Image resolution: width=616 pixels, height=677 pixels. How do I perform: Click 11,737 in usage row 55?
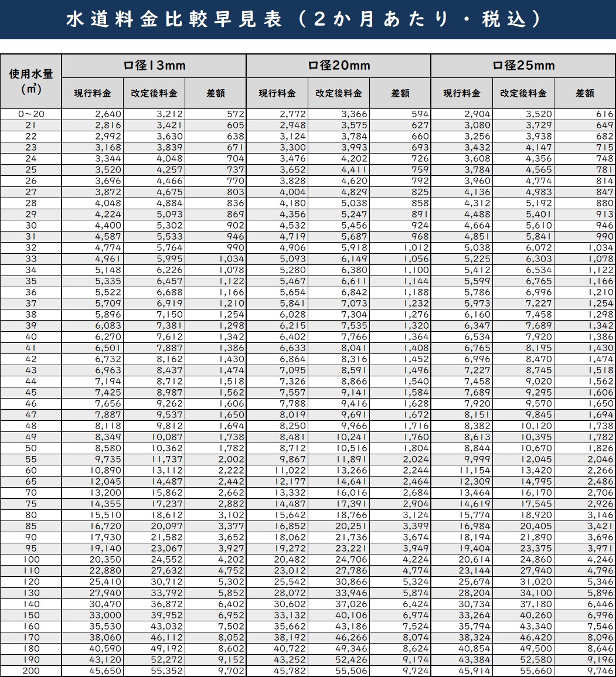pos(168,460)
